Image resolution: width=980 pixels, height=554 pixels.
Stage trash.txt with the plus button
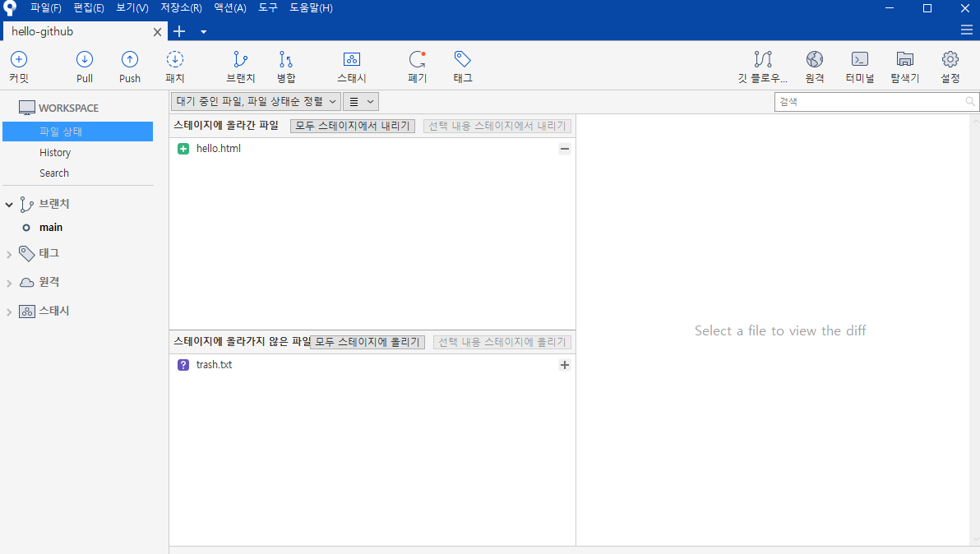point(564,365)
